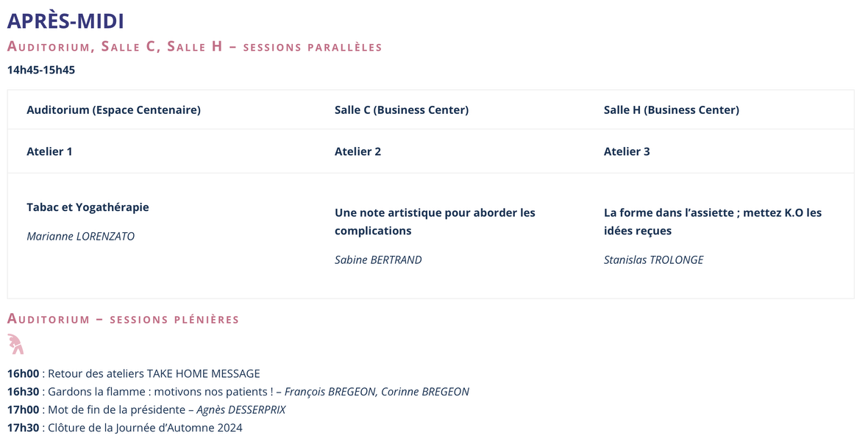The height and width of the screenshot is (441, 868).
Task: Click the 16h00 Retour des ateliers line
Action: 134,373
